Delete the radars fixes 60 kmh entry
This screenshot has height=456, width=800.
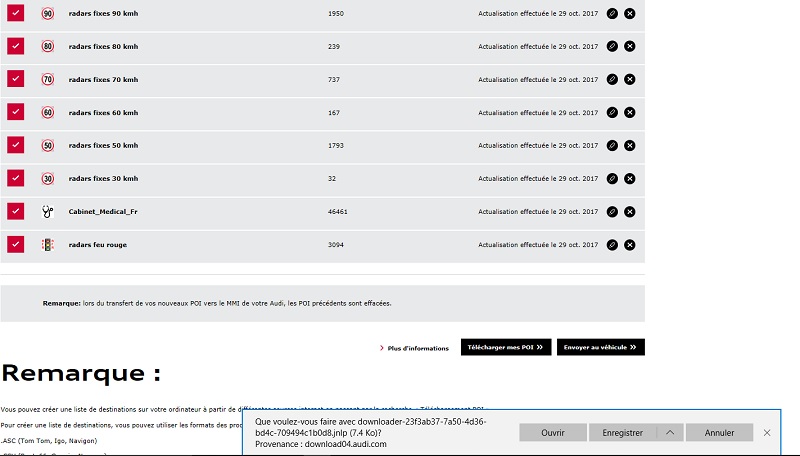629,112
